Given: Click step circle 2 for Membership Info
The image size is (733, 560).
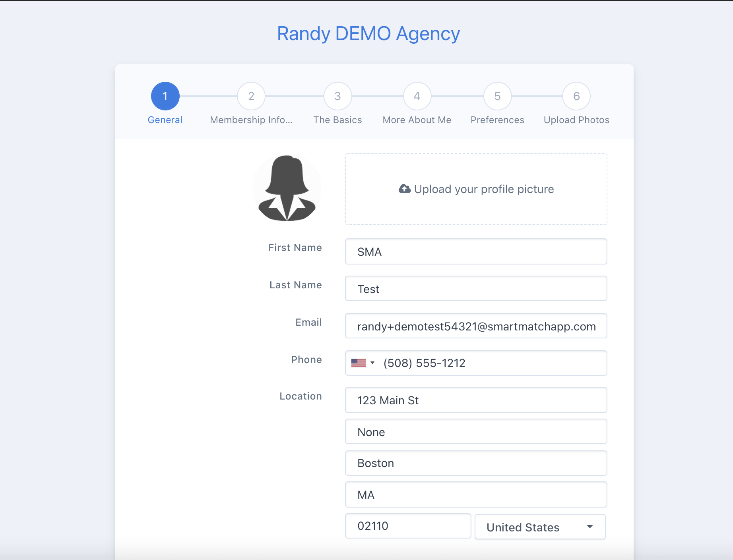Looking at the screenshot, I should 251,96.
